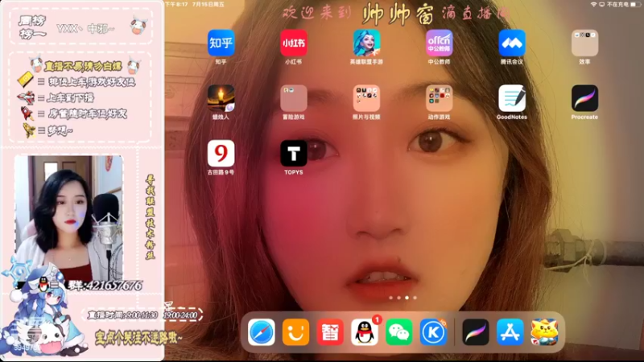Click the 直播不易请多白嫖 heading
The width and height of the screenshot is (644, 362).
click(x=84, y=66)
